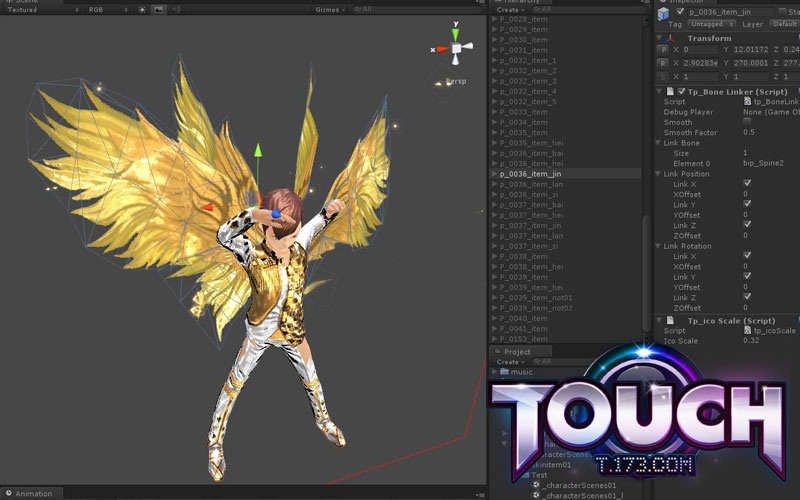Image resolution: width=800 pixels, height=500 pixels.
Task: Select P_0039_item_not01 in Hierarchy
Action: [565, 297]
